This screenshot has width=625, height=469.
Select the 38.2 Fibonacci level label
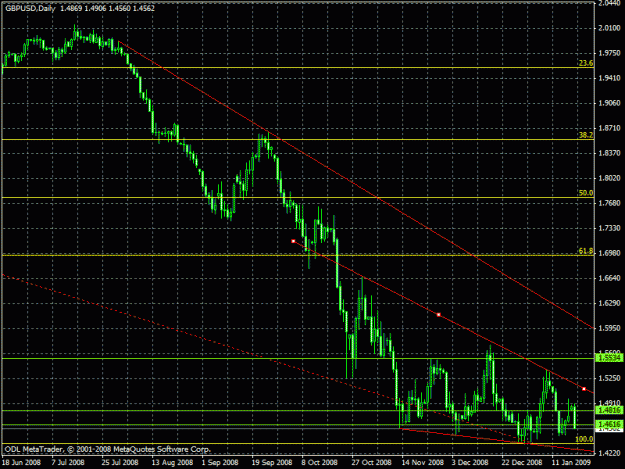(586, 135)
